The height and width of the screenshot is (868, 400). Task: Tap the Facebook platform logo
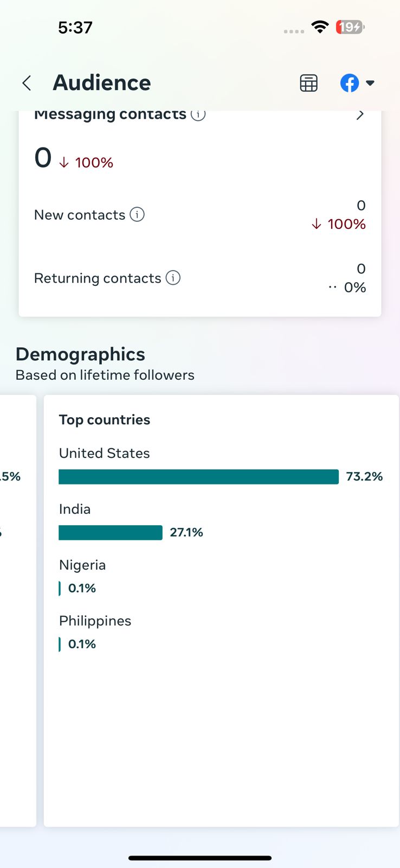350,83
